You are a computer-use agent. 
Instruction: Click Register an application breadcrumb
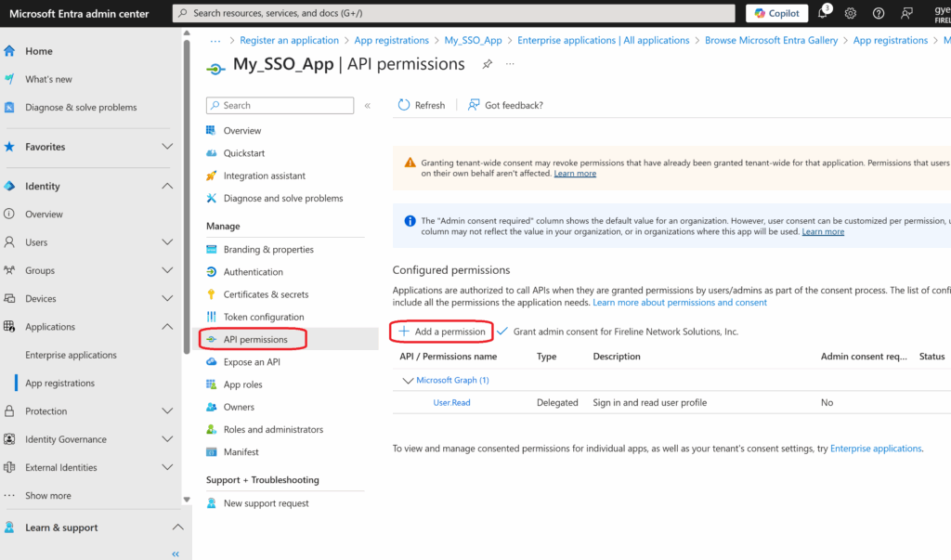coord(290,40)
